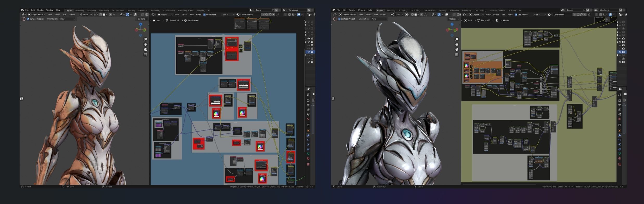
Task: Pin the node tree in left window header
Action: click(x=278, y=15)
